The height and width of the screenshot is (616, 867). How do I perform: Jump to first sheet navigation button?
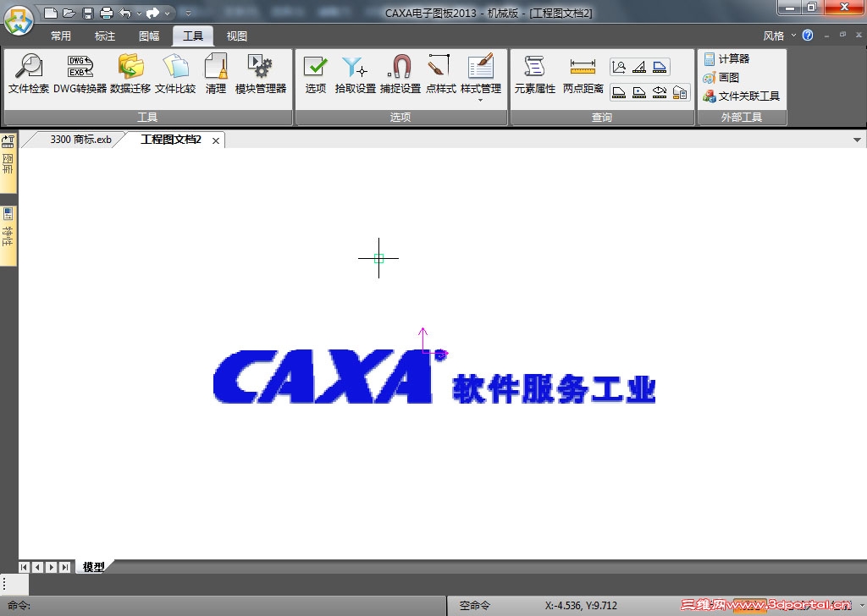coord(24,567)
